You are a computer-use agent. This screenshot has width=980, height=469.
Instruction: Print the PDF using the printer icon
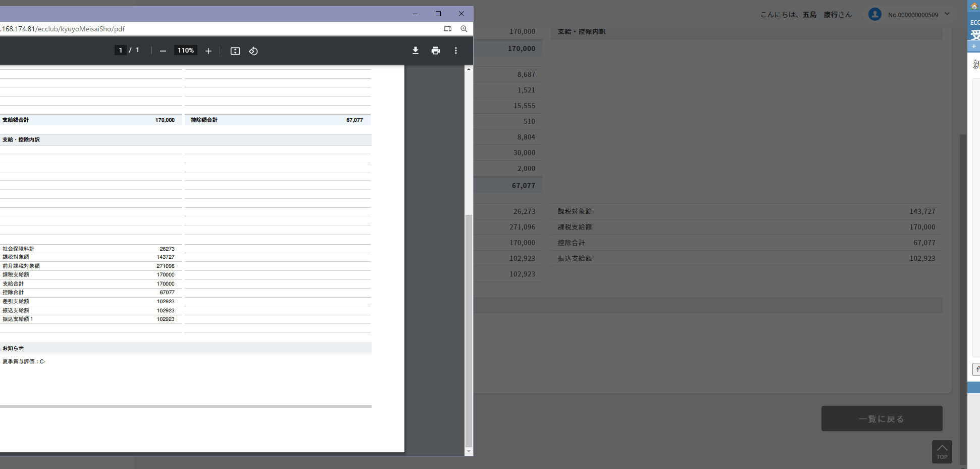pyautogui.click(x=436, y=51)
